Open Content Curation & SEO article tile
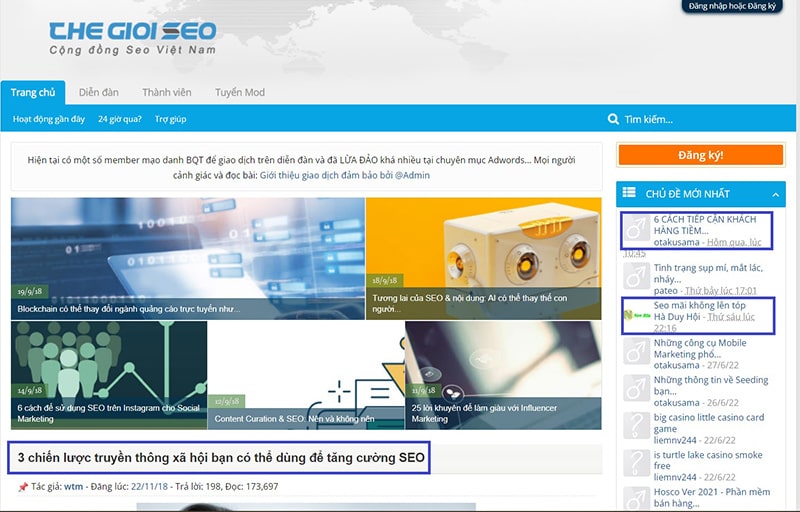This screenshot has width=800, height=512. [x=306, y=375]
